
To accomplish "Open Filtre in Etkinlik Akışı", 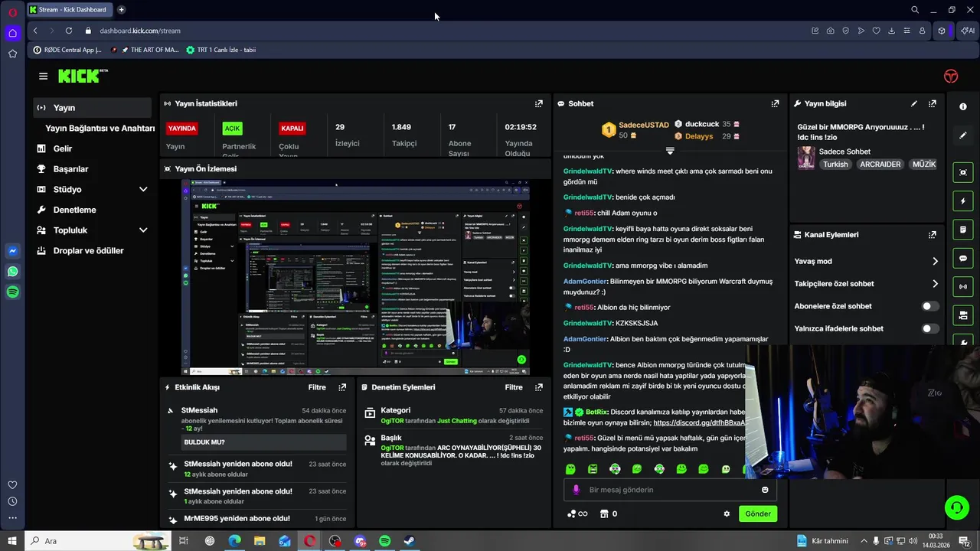I will (x=317, y=387).
